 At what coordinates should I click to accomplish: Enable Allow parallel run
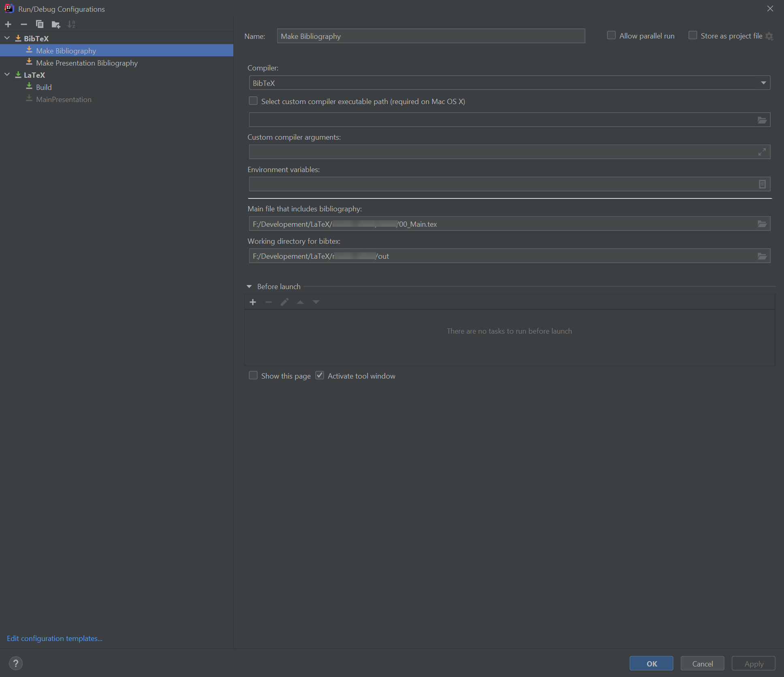611,35
